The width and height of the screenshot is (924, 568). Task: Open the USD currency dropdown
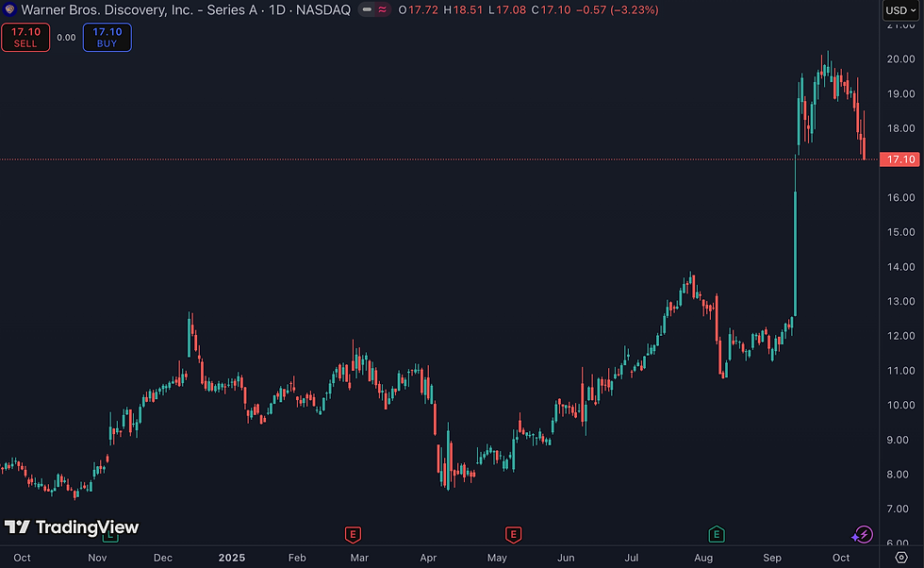(x=901, y=10)
